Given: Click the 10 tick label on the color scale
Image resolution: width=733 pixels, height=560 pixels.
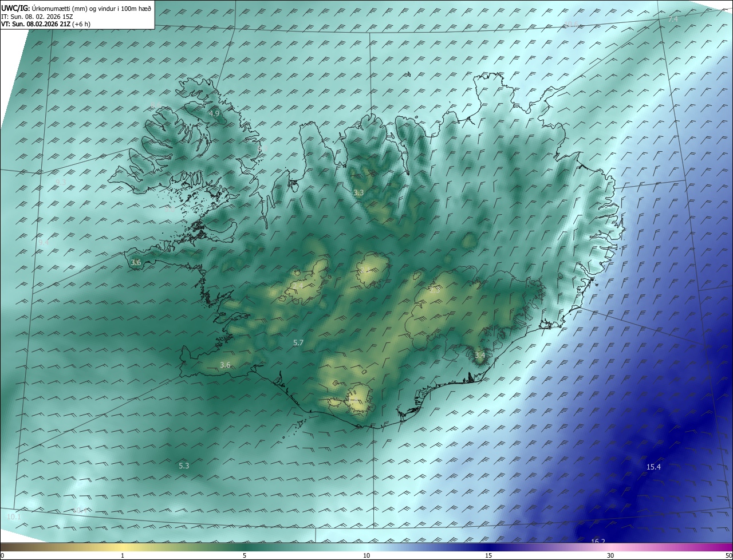Looking at the screenshot, I should click(366, 555).
